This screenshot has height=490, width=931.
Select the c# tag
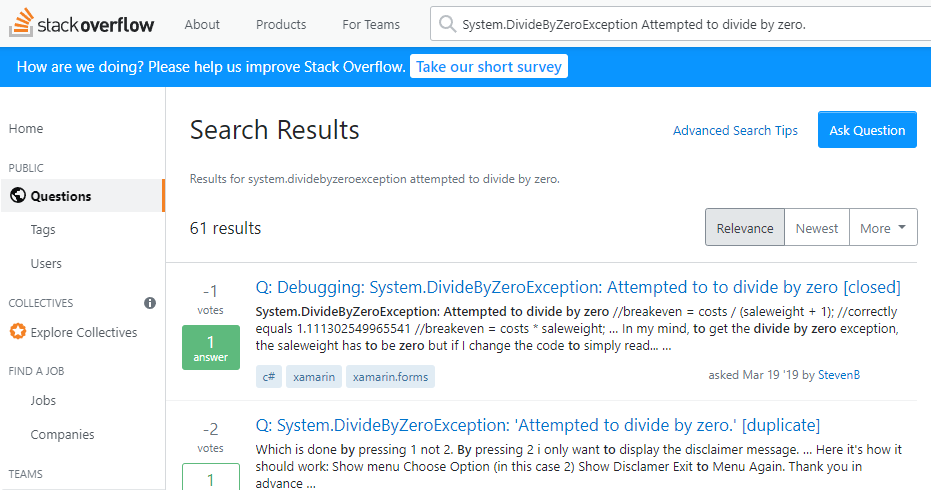point(268,376)
